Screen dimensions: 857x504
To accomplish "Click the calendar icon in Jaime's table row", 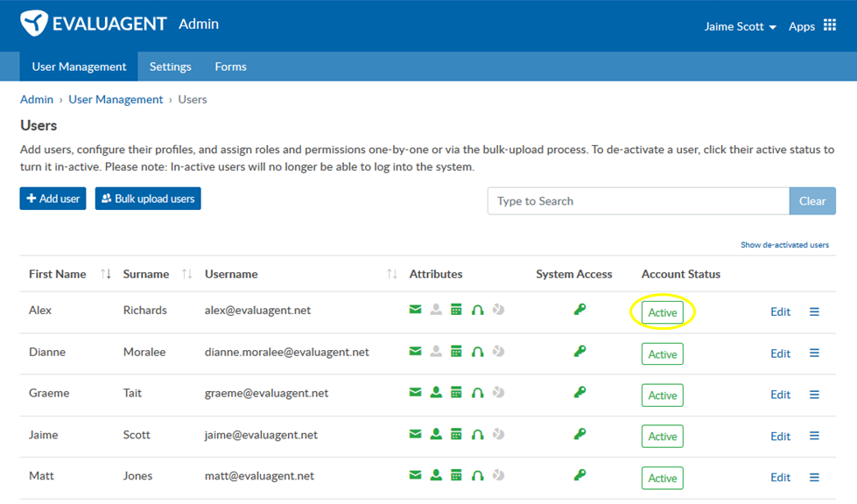I will tap(456, 434).
